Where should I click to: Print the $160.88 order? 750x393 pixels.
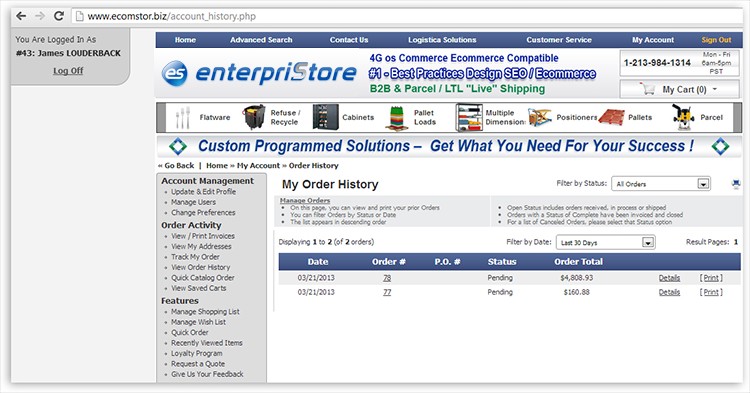pos(711,292)
